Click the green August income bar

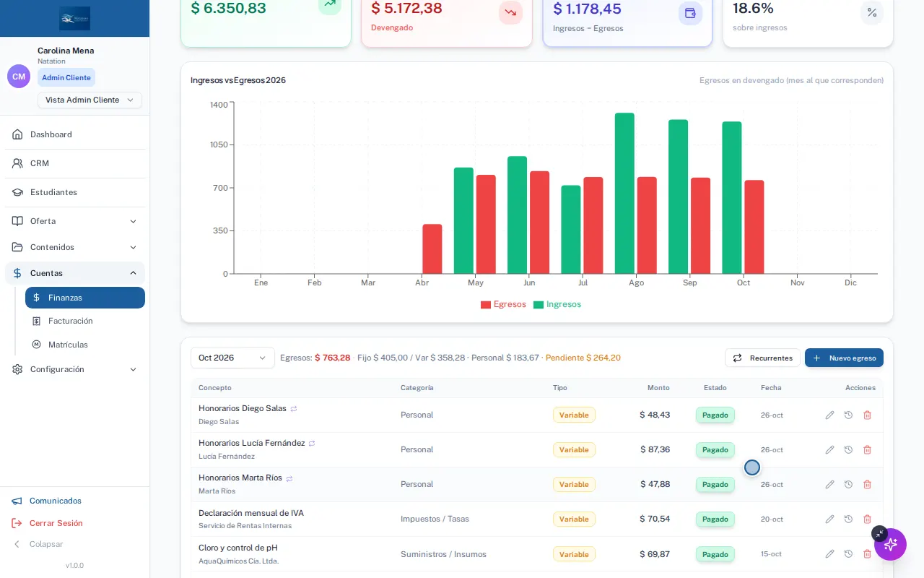(x=624, y=194)
